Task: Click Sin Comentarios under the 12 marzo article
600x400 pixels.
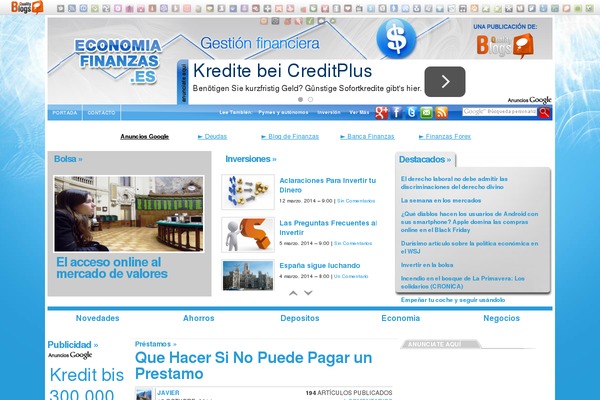Action: tap(356, 201)
